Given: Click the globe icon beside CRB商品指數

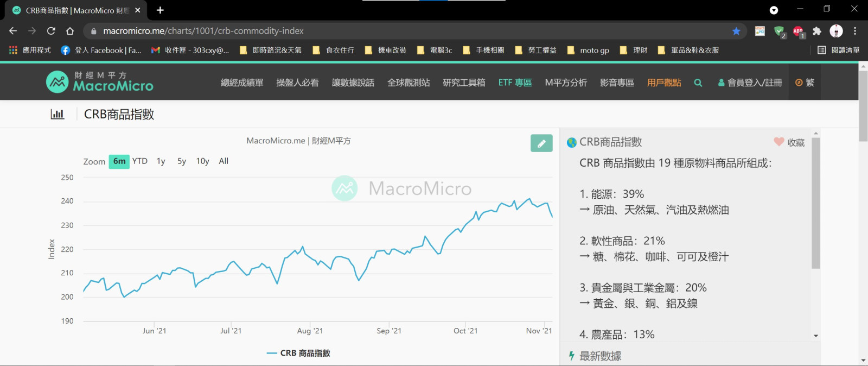Looking at the screenshot, I should tap(571, 142).
